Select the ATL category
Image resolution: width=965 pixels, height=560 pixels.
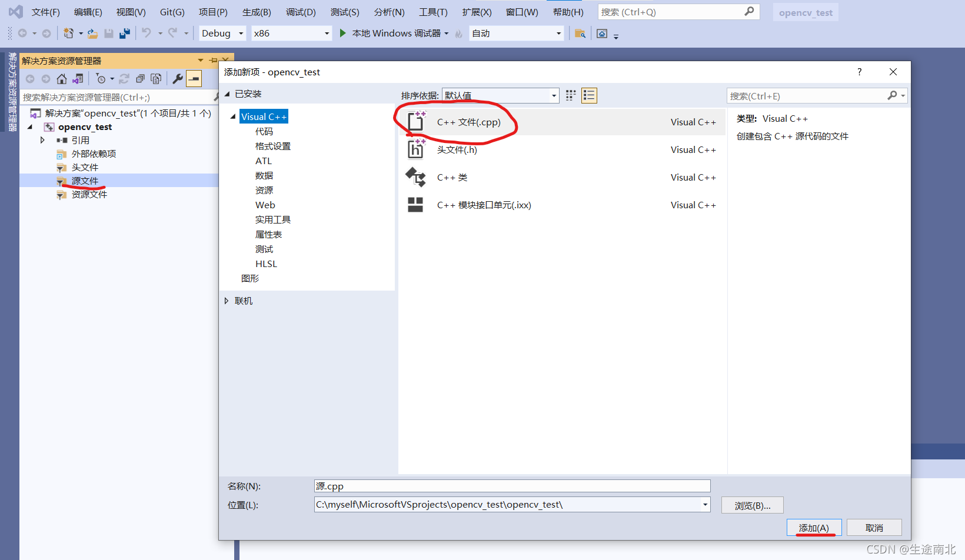[x=264, y=161]
